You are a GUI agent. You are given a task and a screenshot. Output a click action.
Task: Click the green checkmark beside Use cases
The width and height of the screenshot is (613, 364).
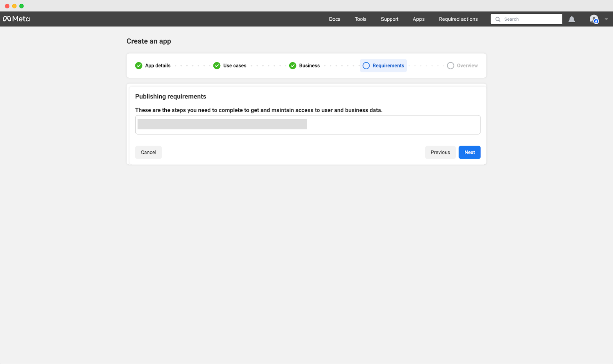tap(217, 66)
